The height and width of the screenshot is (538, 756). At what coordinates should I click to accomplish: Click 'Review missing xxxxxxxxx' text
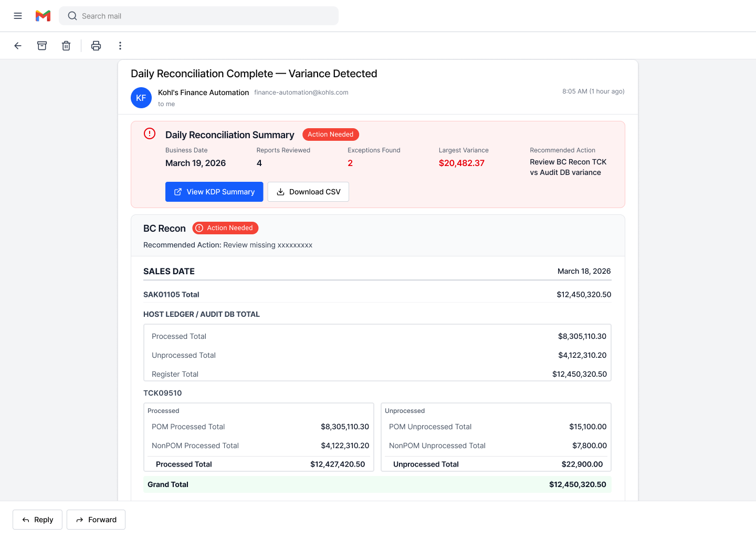click(268, 245)
